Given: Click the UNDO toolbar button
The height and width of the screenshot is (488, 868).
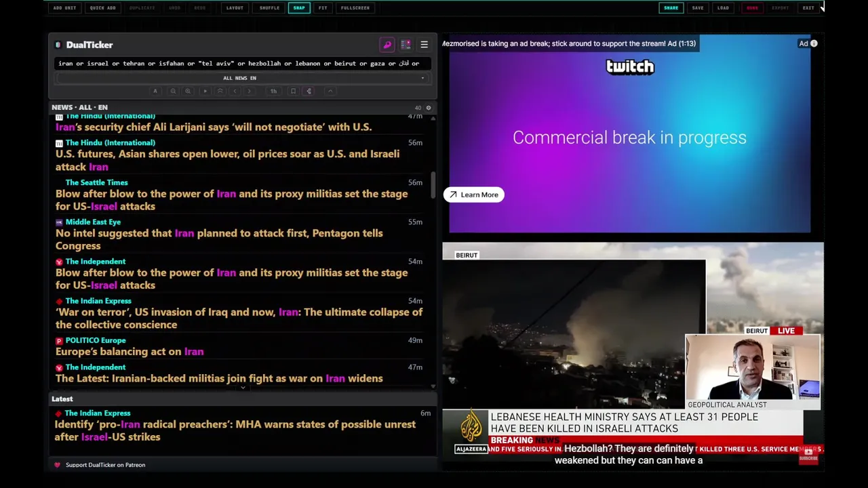Looking at the screenshot, I should [x=174, y=8].
